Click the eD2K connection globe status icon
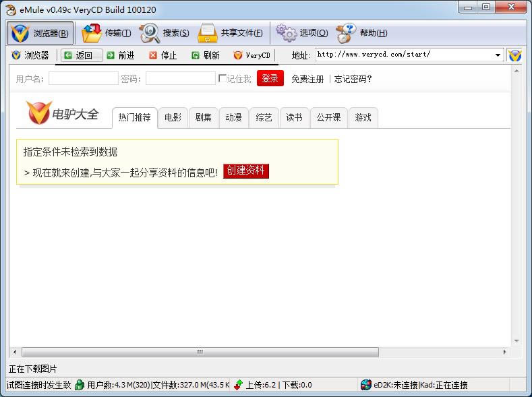Image resolution: width=532 pixels, height=397 pixels. pos(365,385)
